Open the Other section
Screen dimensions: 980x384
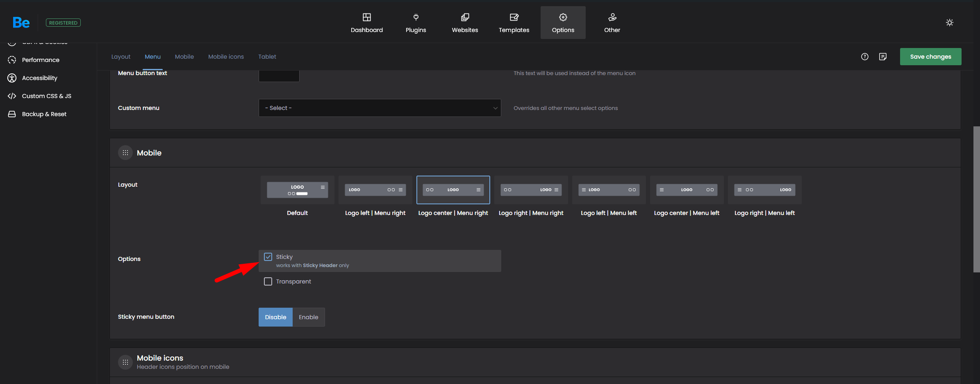(x=612, y=23)
